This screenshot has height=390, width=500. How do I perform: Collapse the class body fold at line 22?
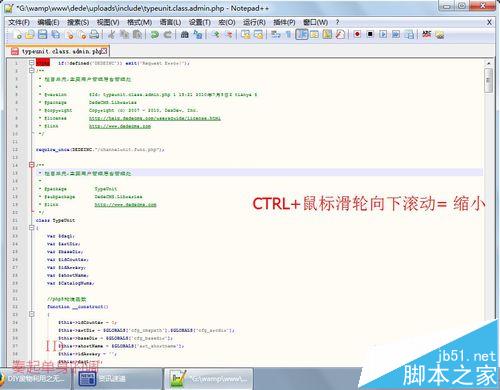tap(31, 228)
